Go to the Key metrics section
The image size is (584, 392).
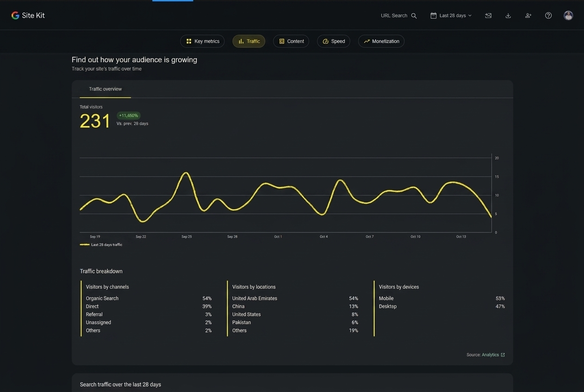(x=202, y=41)
